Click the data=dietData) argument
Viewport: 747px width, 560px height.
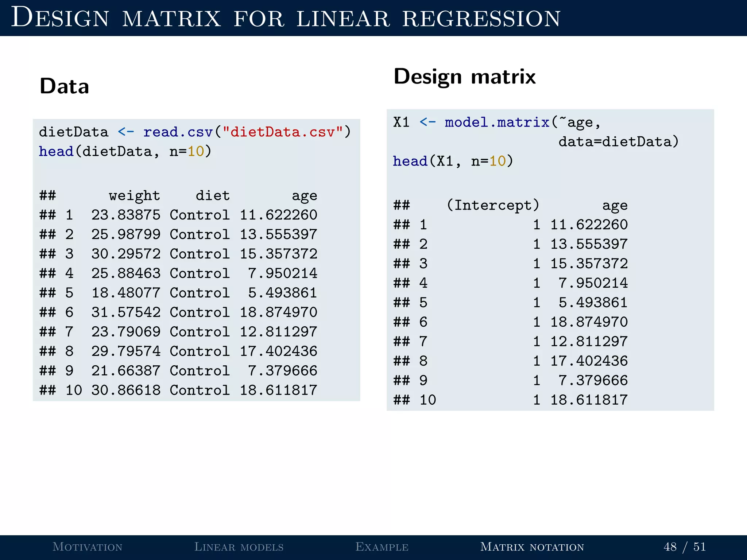point(619,142)
